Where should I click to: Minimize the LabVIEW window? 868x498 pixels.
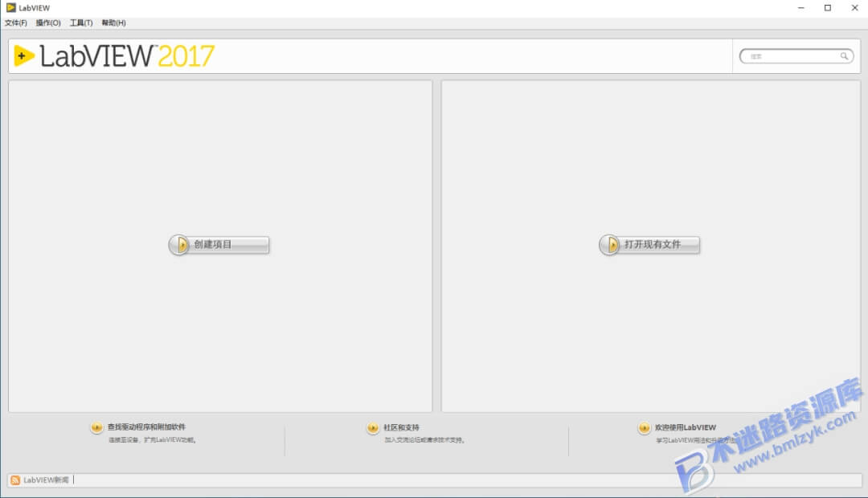(x=800, y=8)
